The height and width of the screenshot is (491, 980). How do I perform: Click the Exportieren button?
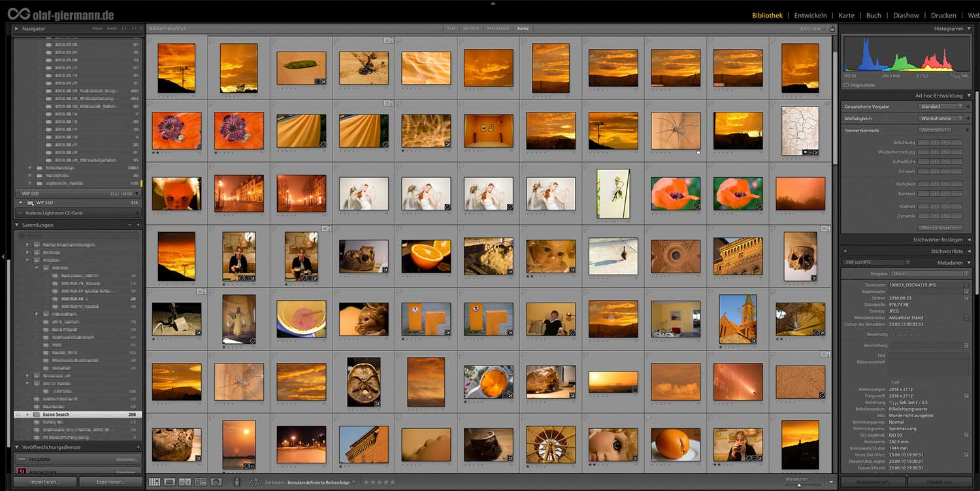[x=110, y=482]
